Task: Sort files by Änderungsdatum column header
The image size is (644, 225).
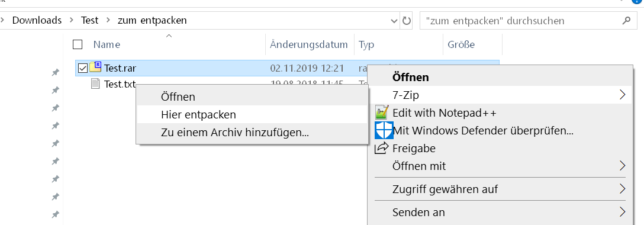Action: click(x=309, y=44)
